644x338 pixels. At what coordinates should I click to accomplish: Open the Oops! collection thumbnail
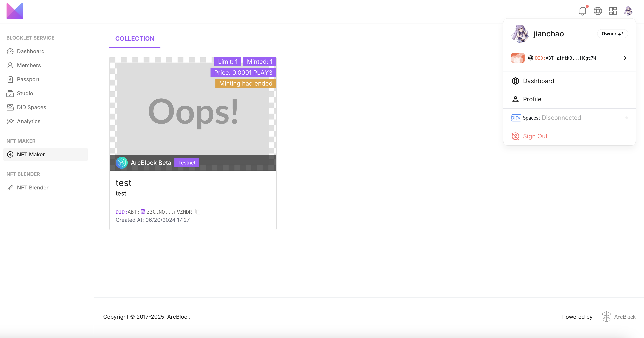click(193, 114)
